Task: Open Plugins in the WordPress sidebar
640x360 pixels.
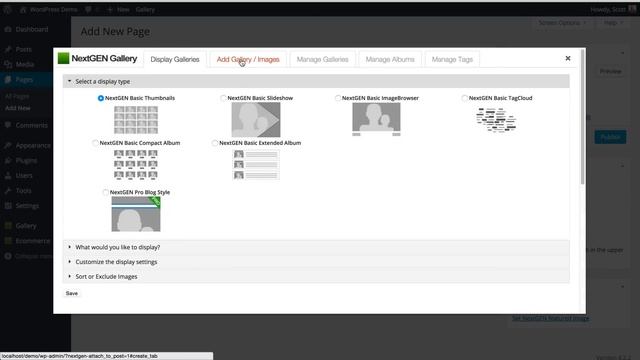Action: coord(27,160)
